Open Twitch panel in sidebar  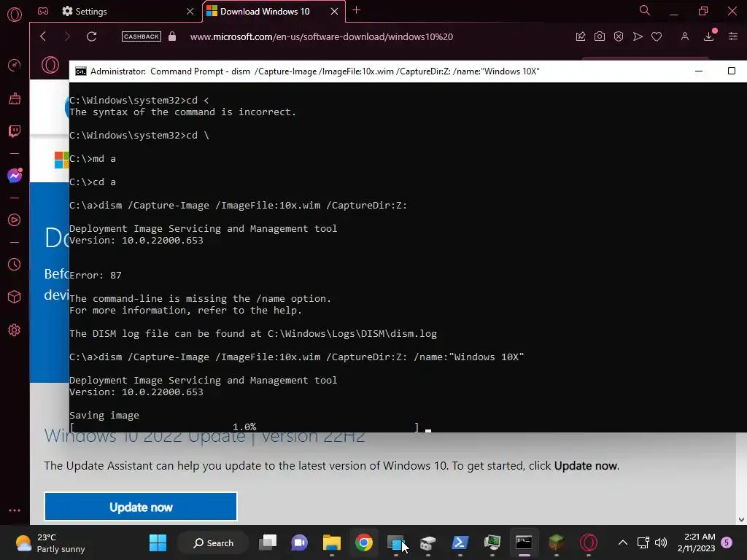pyautogui.click(x=15, y=131)
